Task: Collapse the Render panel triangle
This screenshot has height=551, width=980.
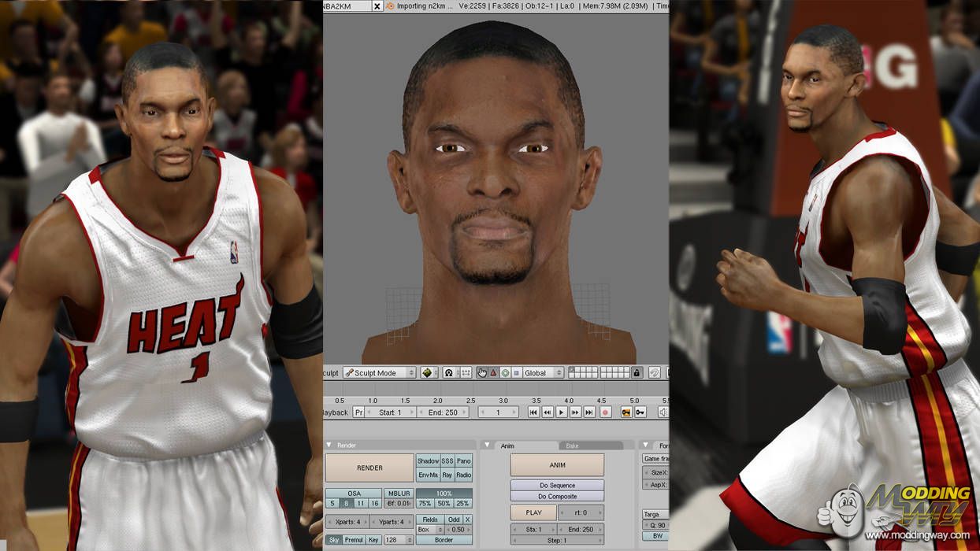Action: pos(329,446)
